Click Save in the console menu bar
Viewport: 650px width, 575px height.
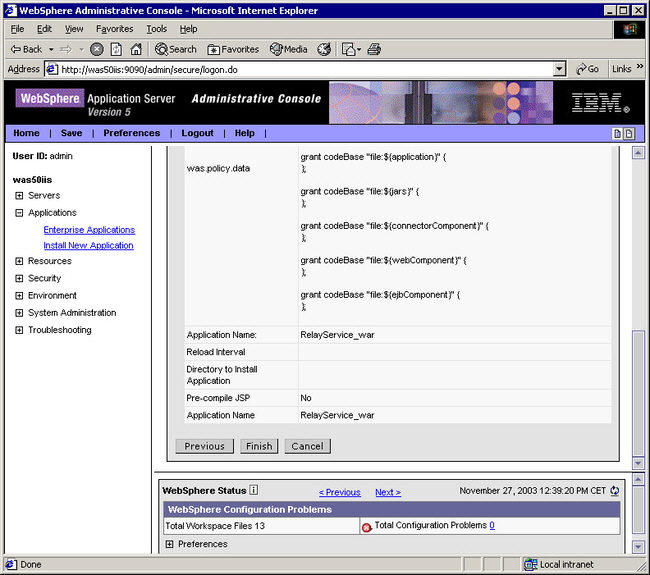pos(71,133)
